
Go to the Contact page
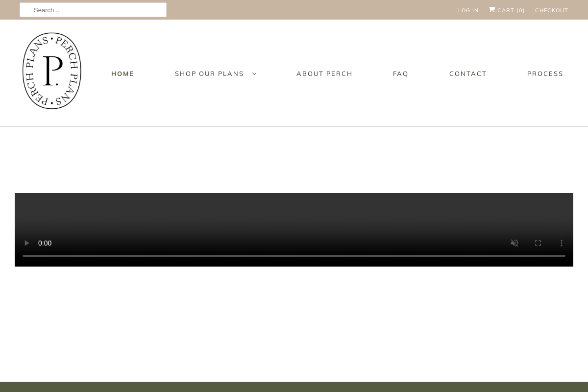[x=468, y=73]
